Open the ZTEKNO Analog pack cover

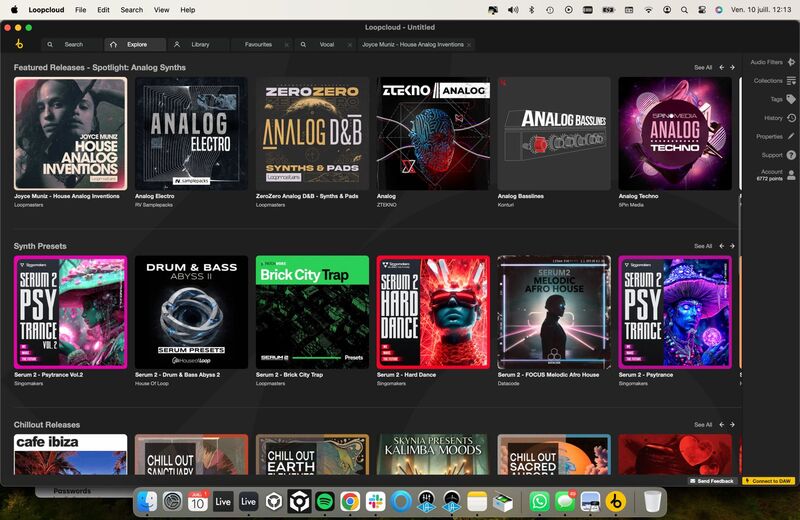click(433, 134)
